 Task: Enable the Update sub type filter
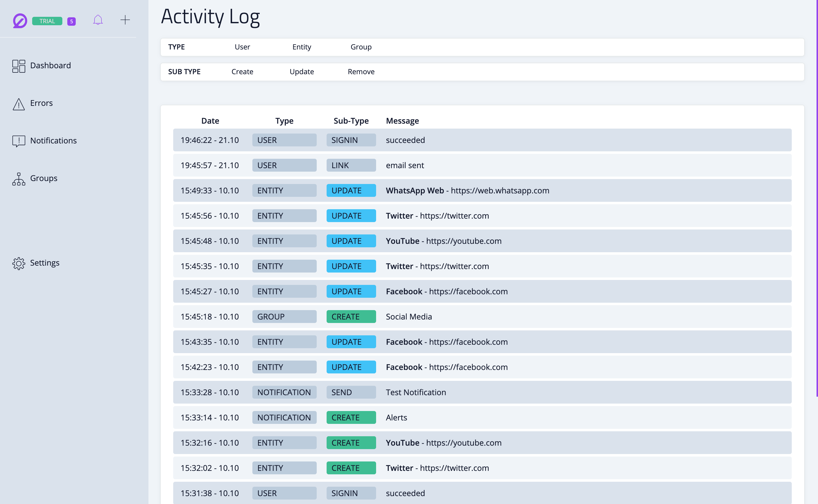[301, 72]
